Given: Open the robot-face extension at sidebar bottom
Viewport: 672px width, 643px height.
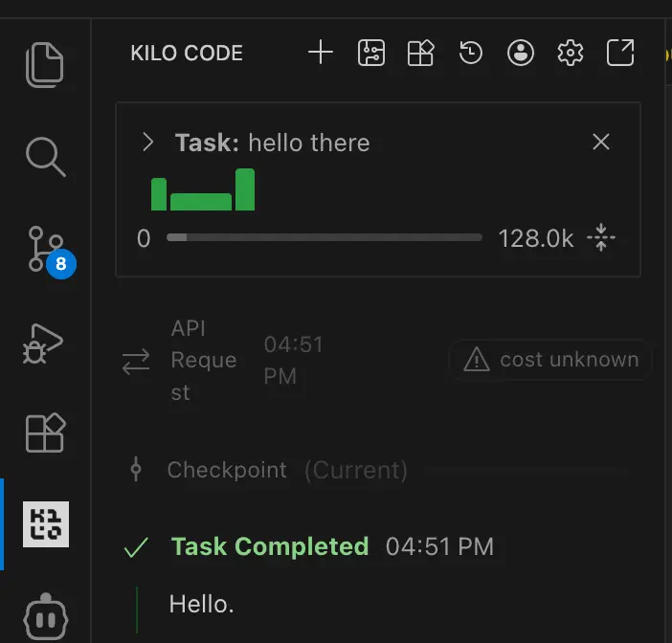Looking at the screenshot, I should (45, 617).
